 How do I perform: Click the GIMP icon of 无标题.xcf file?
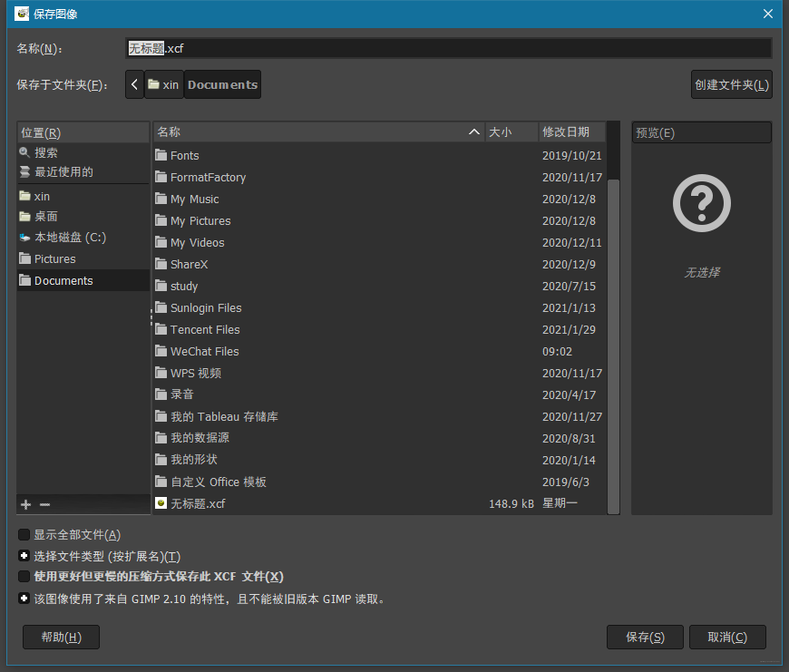point(161,503)
